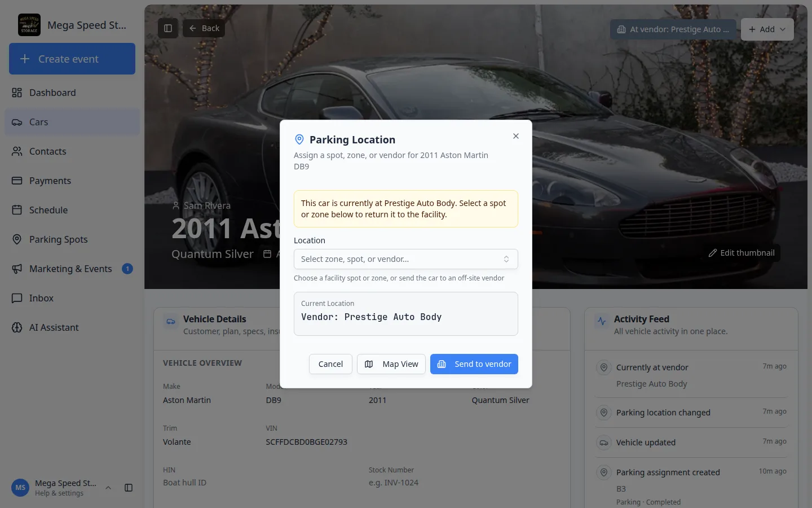Click the Quantum Silver color value
This screenshot has width=812, height=508.
[501, 400]
